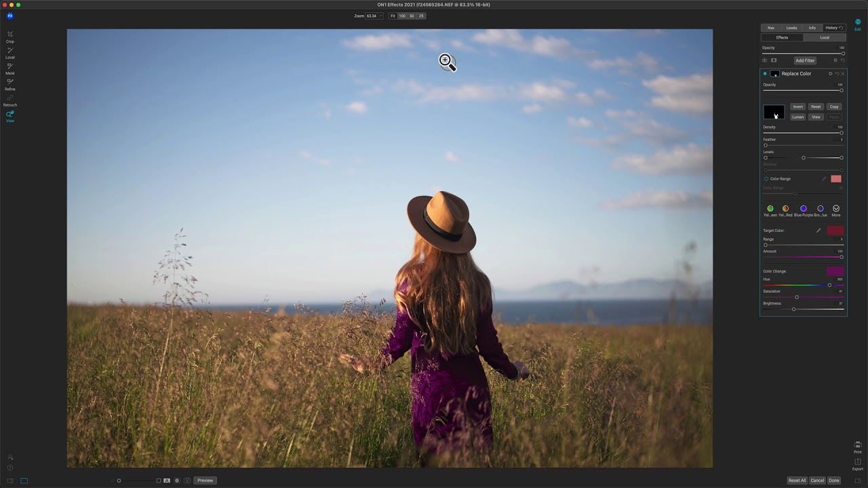Screen dimensions: 868x488
Task: Click the Done button
Action: tap(834, 481)
